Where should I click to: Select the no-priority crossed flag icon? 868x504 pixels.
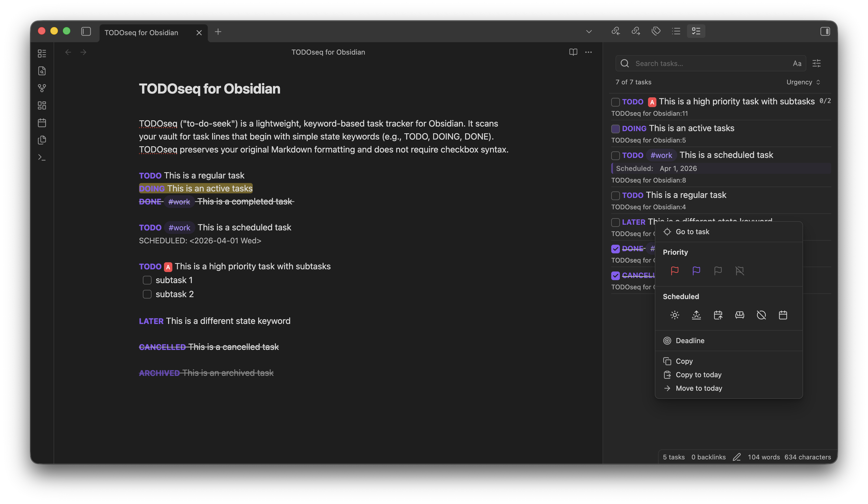(739, 271)
